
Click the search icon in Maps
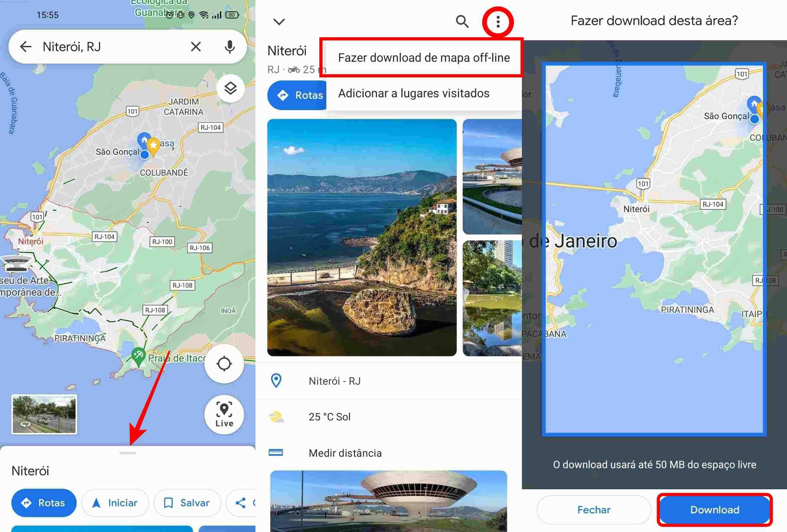pyautogui.click(x=463, y=21)
